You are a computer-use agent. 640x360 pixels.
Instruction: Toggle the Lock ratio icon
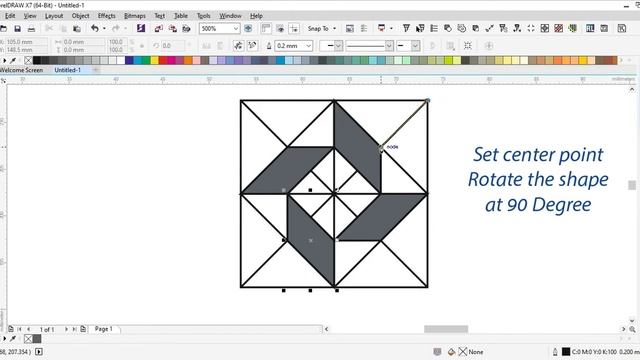pos(142,46)
